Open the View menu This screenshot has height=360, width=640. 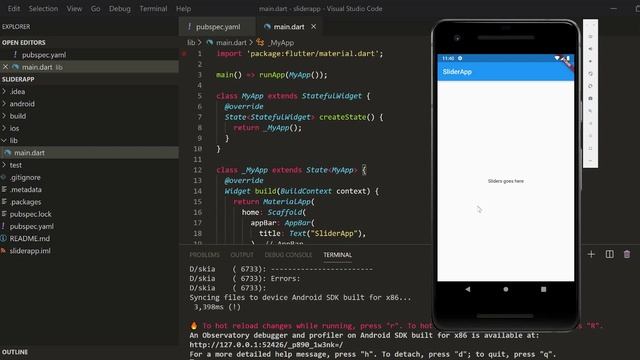(x=74, y=9)
